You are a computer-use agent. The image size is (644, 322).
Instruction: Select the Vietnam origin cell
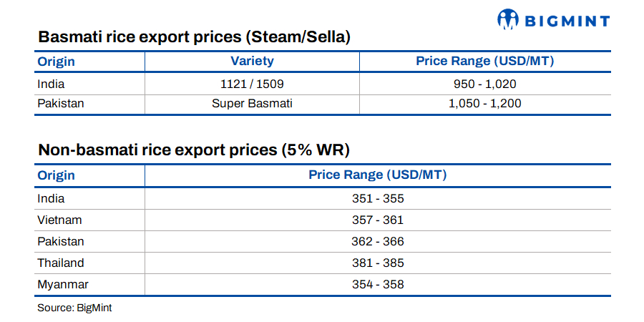[59, 220]
